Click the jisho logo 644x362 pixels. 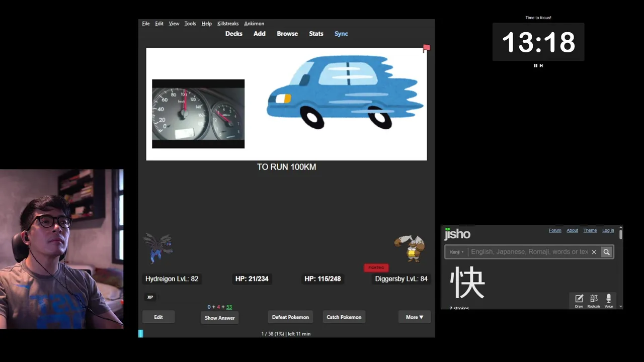tap(457, 234)
